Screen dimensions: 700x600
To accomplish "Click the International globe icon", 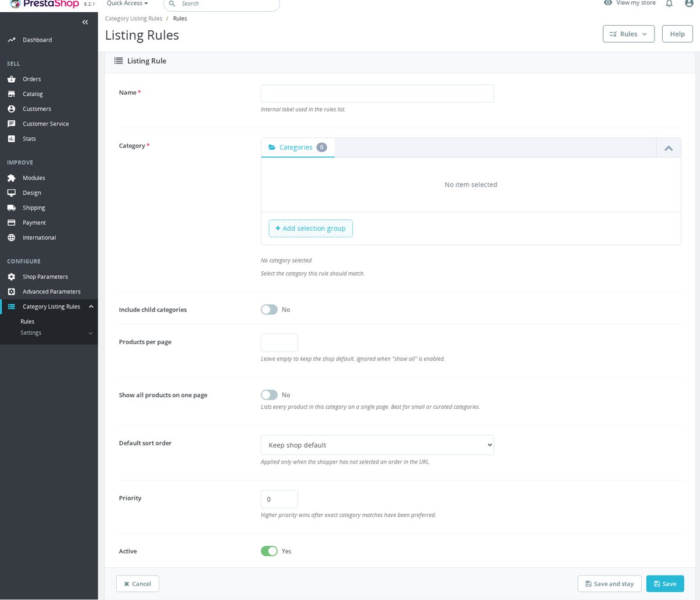I will pos(11,237).
